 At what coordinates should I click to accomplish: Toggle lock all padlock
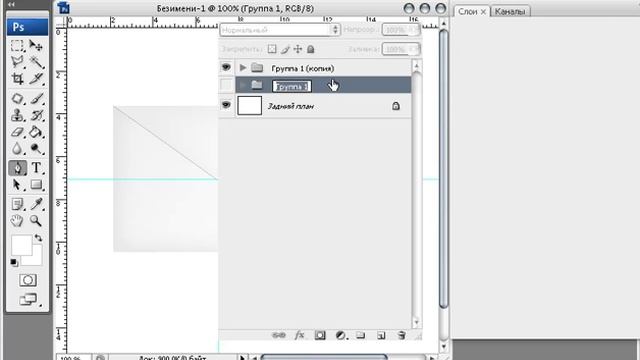[311, 49]
